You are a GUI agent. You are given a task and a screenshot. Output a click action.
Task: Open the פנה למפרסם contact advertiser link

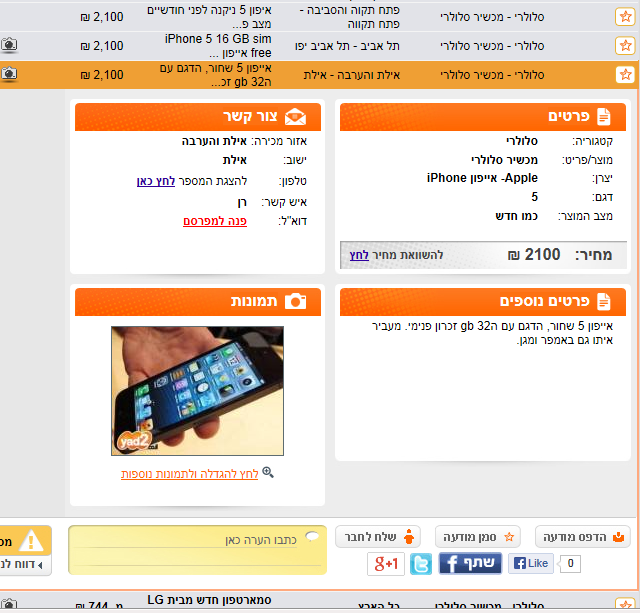pos(215,221)
